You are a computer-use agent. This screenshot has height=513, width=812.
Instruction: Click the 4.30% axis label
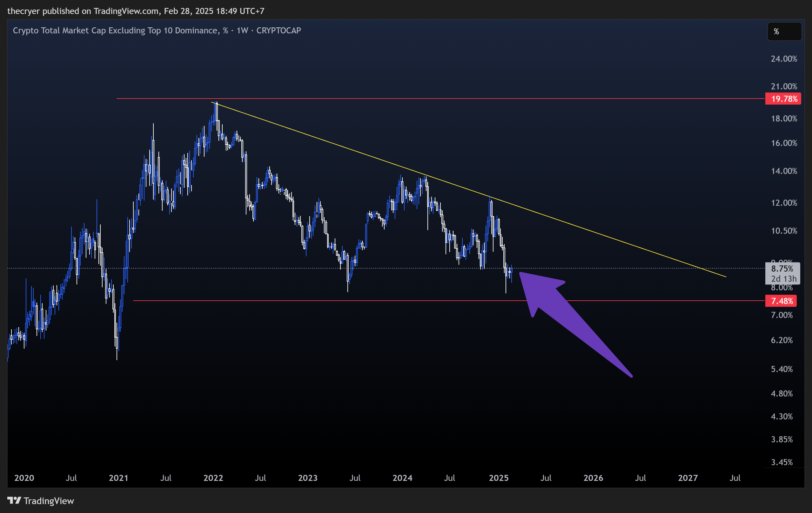(x=782, y=417)
